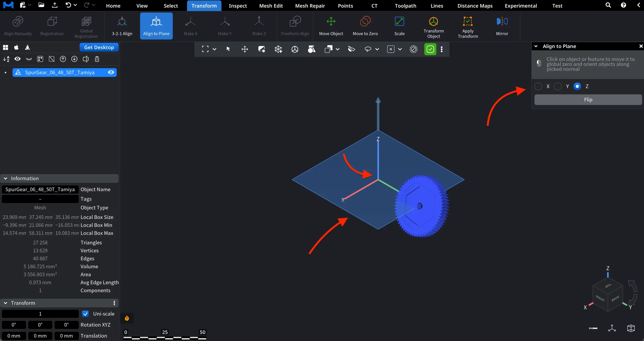Collapse the Transform panel section

coord(6,303)
